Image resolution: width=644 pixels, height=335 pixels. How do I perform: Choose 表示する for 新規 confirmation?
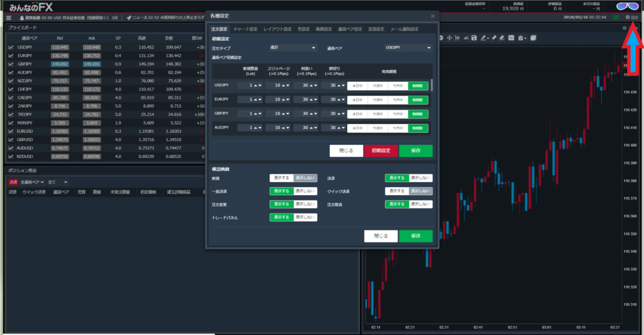tap(282, 178)
